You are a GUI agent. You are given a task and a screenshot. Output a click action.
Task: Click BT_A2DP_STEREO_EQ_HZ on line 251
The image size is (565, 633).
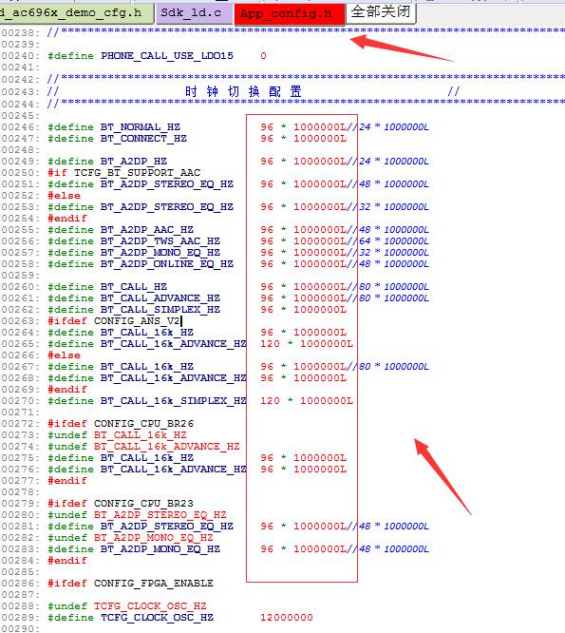pos(167,184)
